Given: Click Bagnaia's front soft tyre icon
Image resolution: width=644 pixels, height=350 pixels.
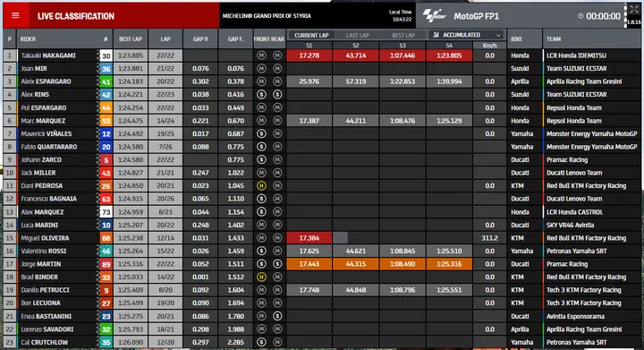Looking at the screenshot, I should (261, 199).
